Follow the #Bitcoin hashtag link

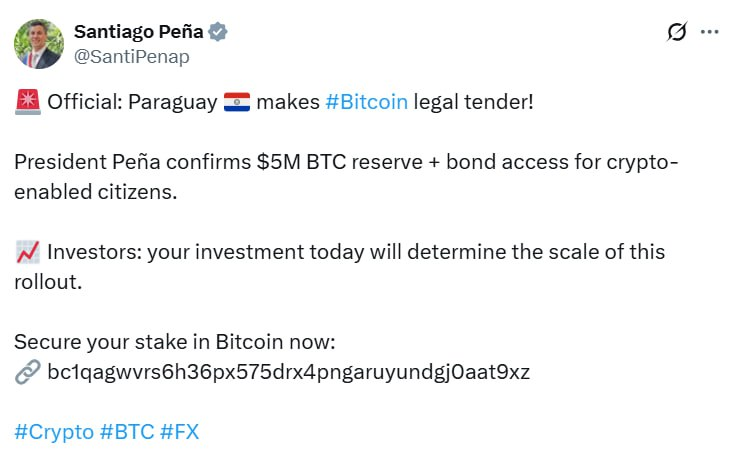(366, 102)
